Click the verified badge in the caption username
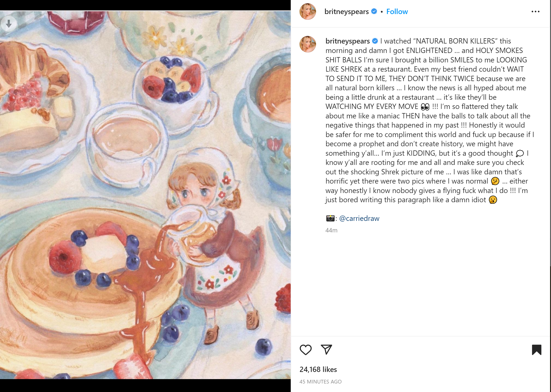 [x=375, y=41]
